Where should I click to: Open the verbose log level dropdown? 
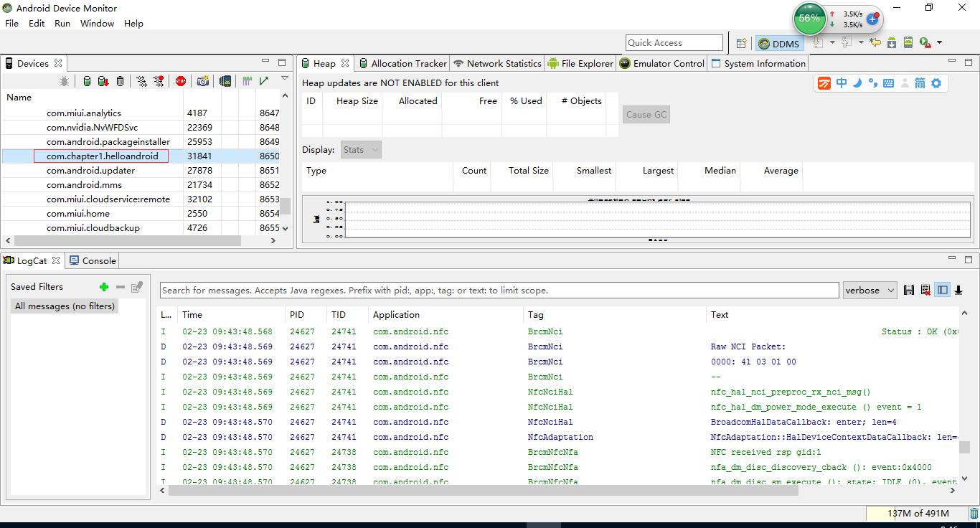[870, 290]
